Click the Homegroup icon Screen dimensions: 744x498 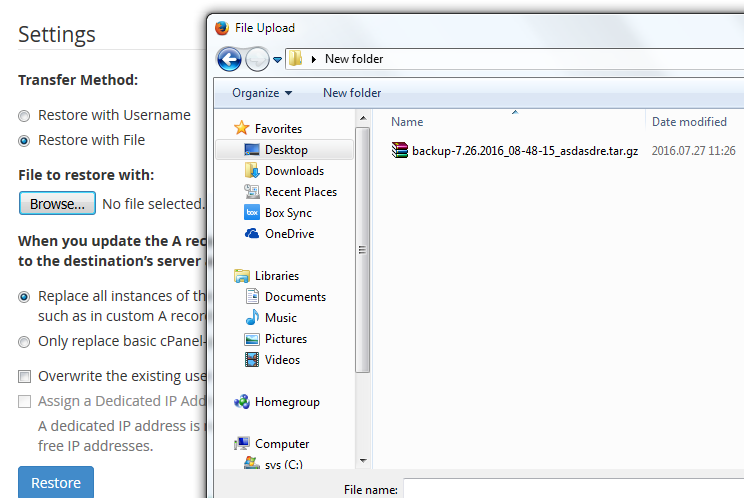[242, 401]
